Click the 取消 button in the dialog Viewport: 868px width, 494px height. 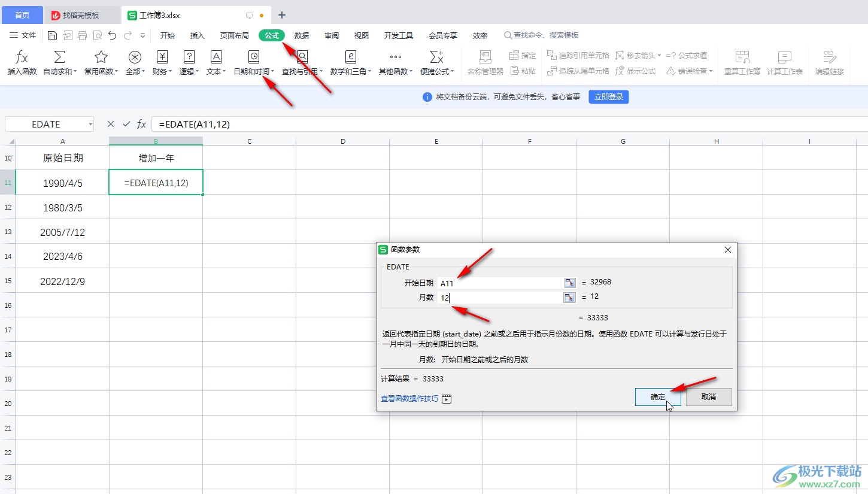[709, 397]
